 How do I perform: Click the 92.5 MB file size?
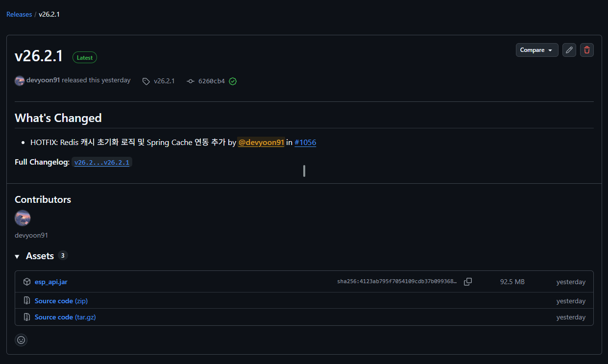point(512,282)
